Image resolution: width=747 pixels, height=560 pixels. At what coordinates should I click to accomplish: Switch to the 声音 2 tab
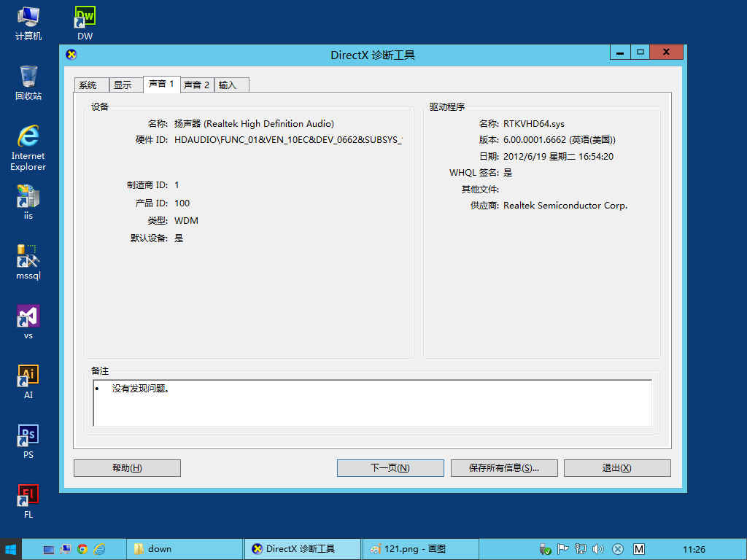(197, 85)
